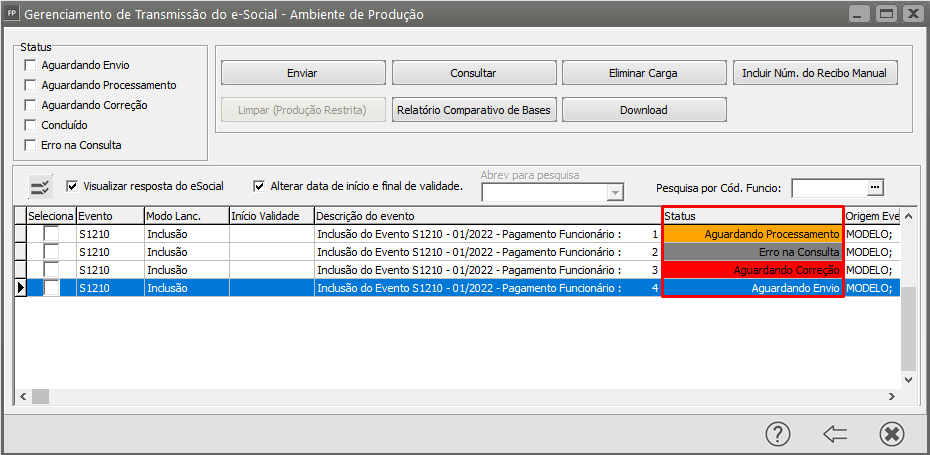Image resolution: width=930 pixels, height=455 pixels.
Task: Click orange Aguardando Processamento status cell
Action: point(753,234)
